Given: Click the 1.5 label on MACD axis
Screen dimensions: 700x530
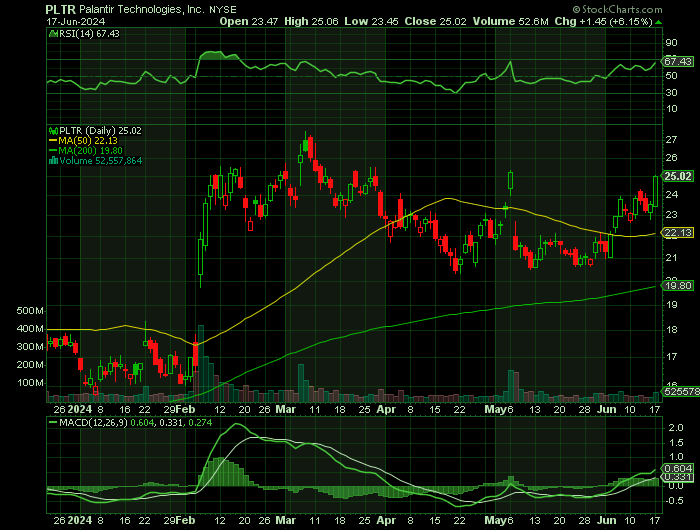Looking at the screenshot, I should pyautogui.click(x=676, y=443).
